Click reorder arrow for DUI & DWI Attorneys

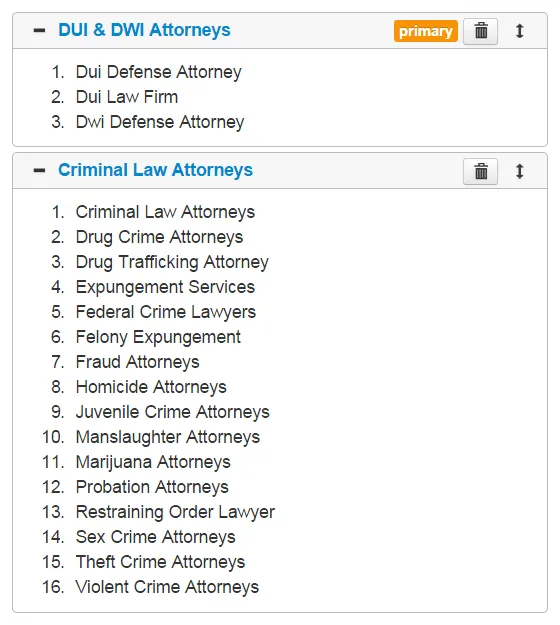click(519, 31)
